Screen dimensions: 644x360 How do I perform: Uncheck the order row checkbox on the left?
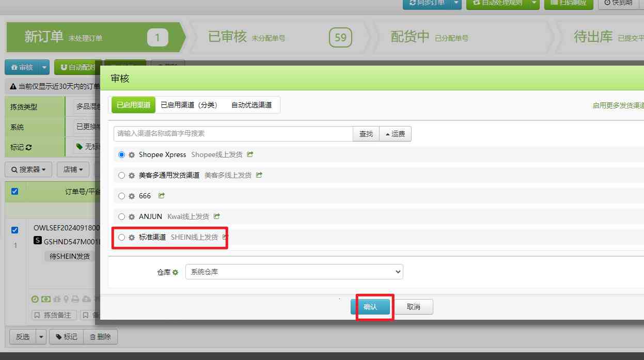pos(14,230)
